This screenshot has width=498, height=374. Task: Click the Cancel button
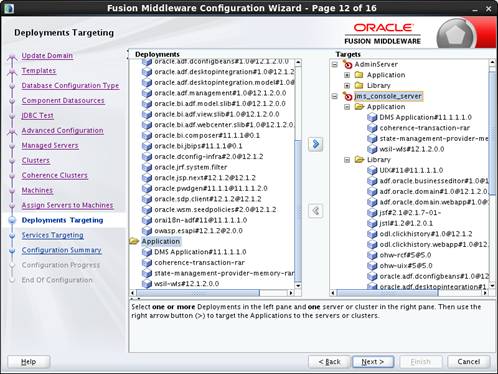(469, 362)
